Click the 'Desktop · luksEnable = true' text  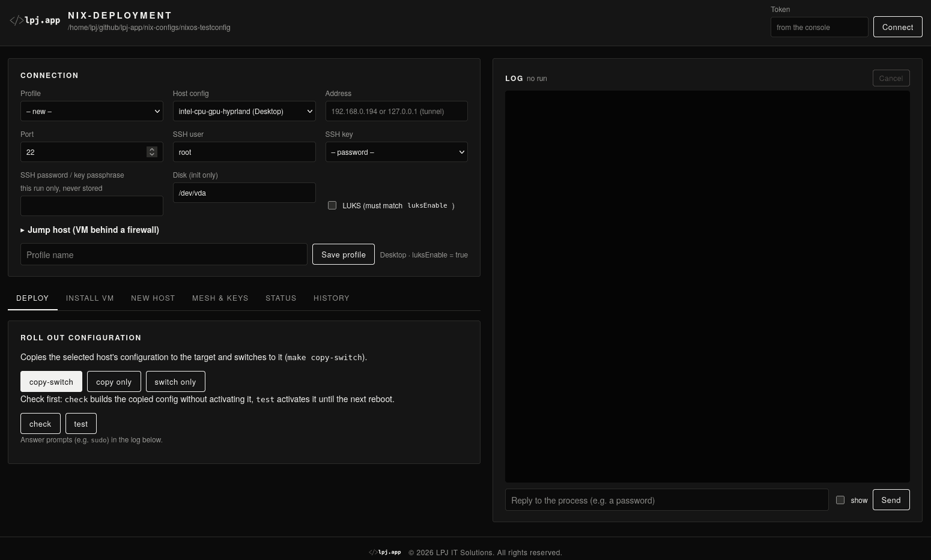click(x=424, y=255)
